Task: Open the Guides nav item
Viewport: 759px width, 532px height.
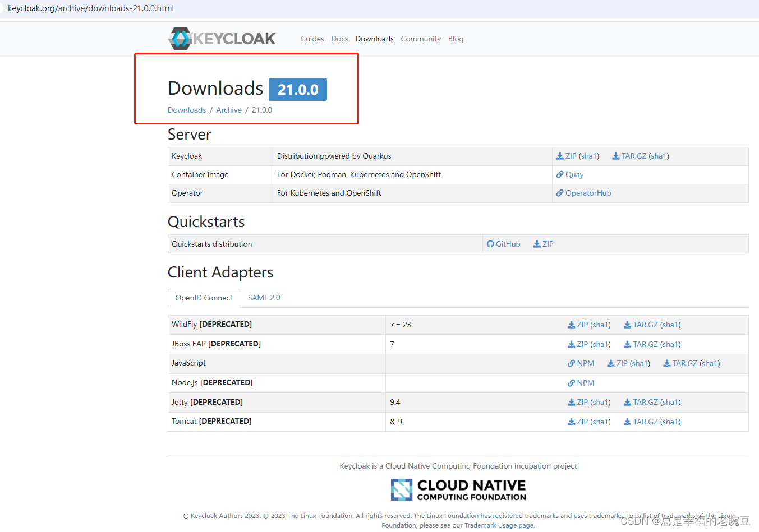Action: click(x=312, y=39)
